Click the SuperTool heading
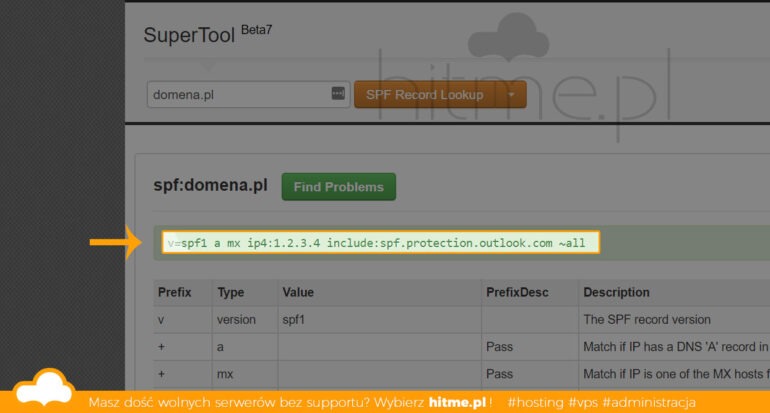770x413 pixels. tap(189, 35)
